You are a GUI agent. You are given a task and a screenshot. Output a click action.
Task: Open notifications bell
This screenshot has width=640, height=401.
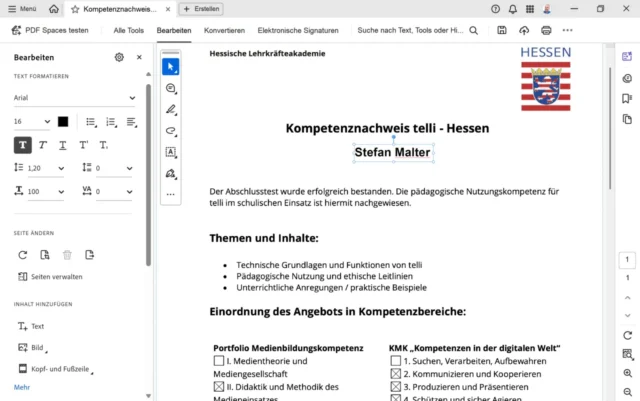513,9
